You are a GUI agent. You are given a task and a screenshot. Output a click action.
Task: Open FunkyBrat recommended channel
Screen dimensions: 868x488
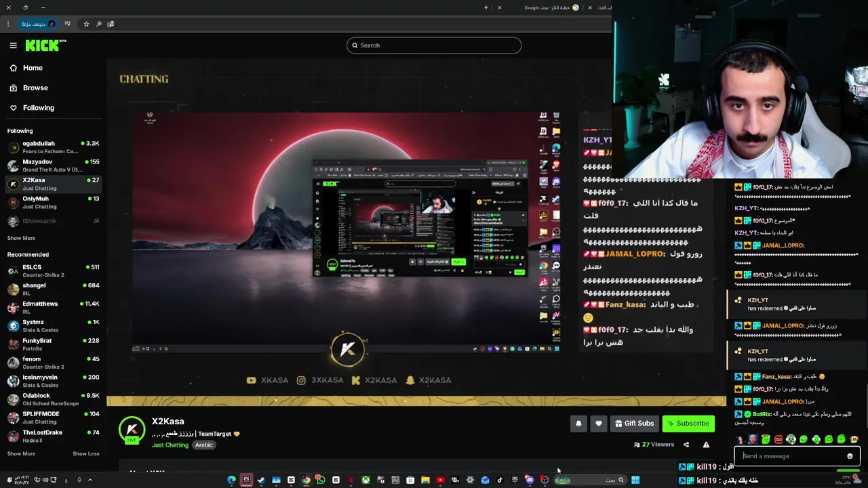click(x=53, y=344)
